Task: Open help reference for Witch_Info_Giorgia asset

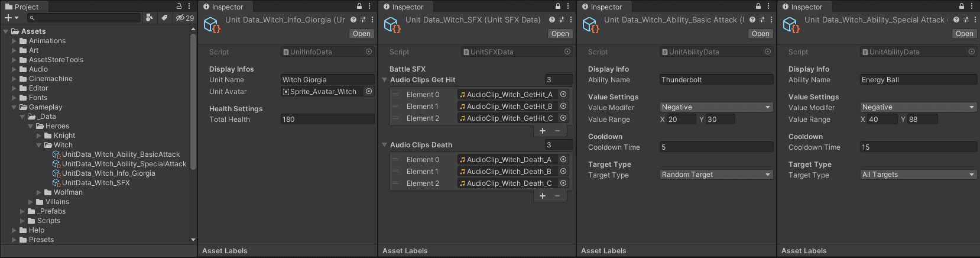Action: pos(353,20)
